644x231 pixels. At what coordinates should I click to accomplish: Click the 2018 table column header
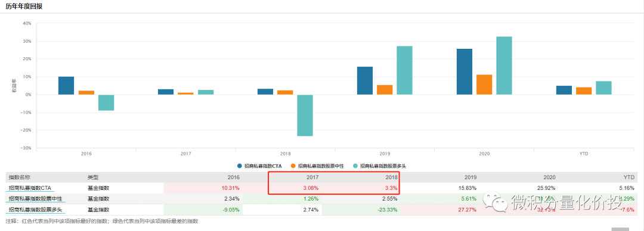pos(391,177)
